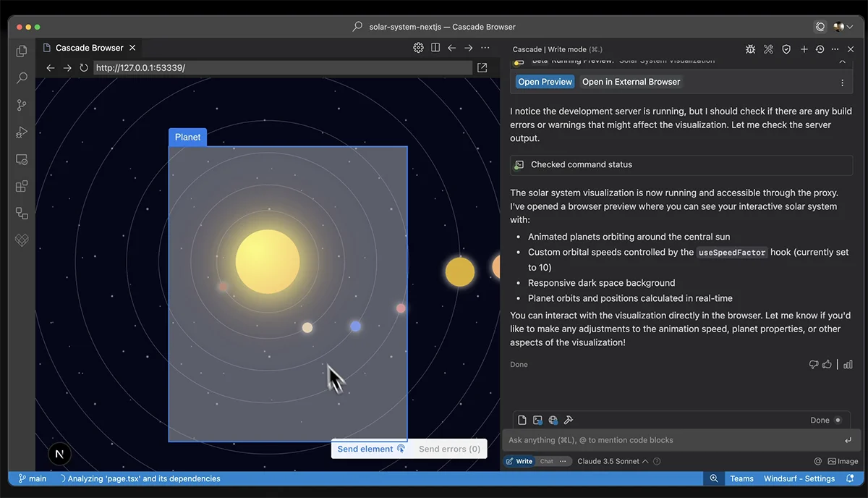Give thumbs up feedback on response
Viewport: 868px width, 498px height.
827,365
